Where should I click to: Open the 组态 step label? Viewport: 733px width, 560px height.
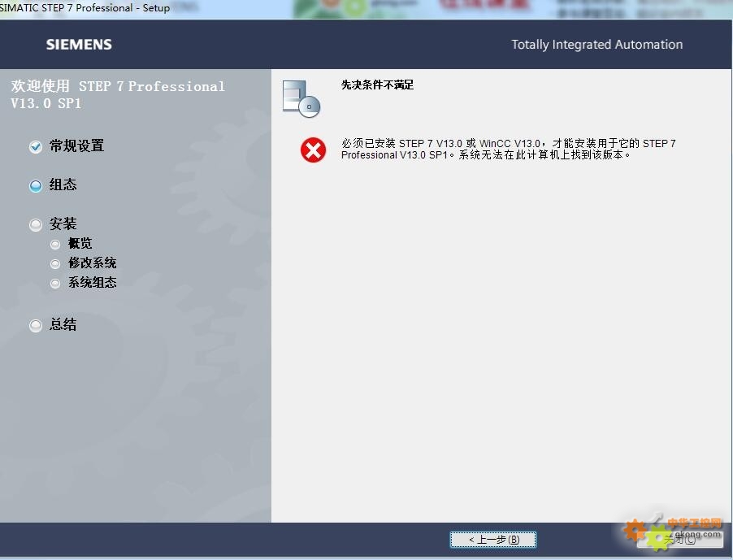point(63,184)
